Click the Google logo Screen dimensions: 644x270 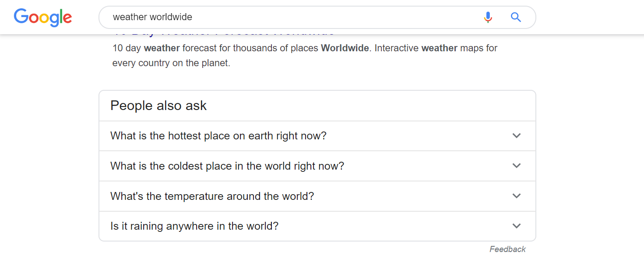43,18
